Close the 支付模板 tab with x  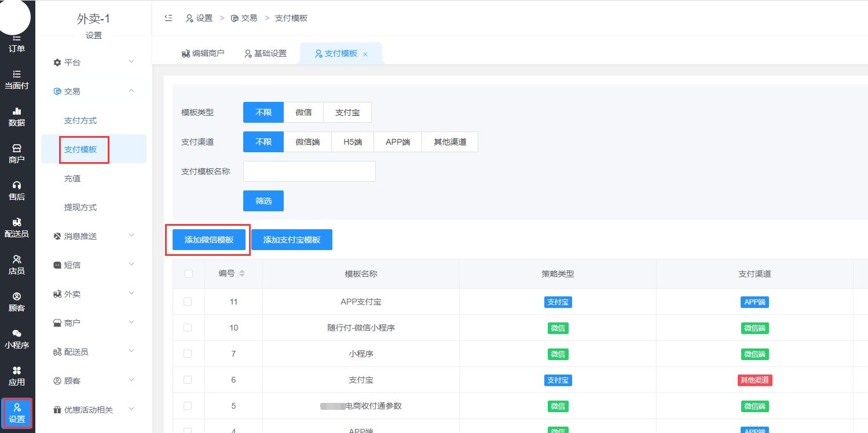[365, 54]
